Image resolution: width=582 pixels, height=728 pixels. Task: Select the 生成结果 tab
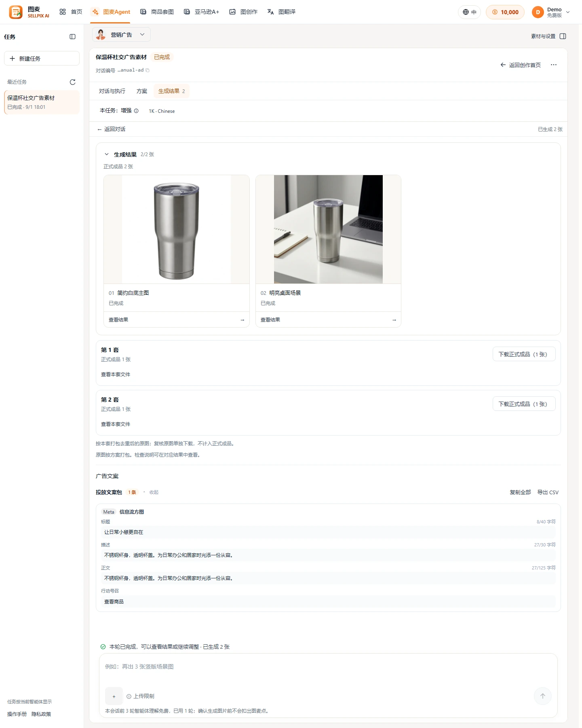pos(172,91)
